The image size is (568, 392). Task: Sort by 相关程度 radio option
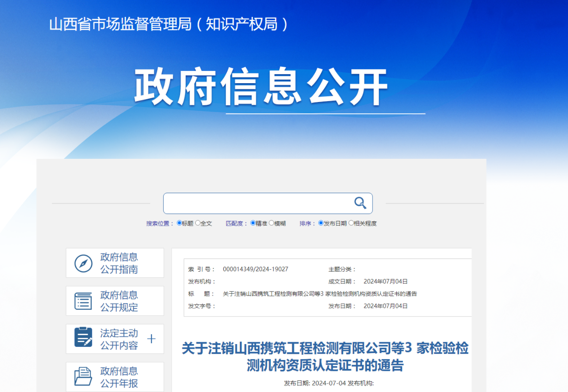coord(351,223)
